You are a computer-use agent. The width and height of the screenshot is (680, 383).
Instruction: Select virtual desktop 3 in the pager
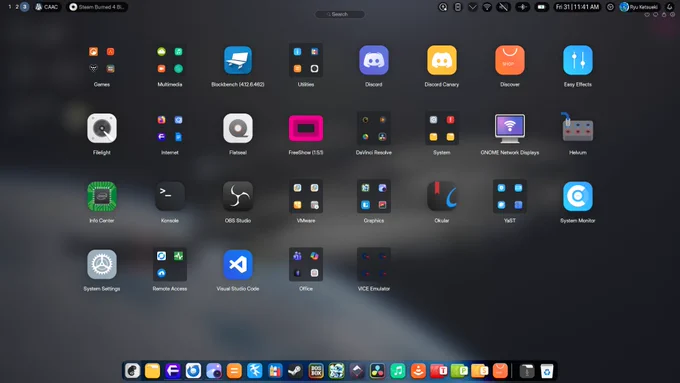coord(25,7)
